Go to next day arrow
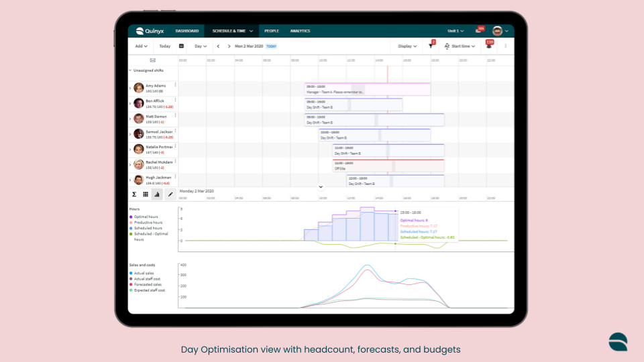 [x=229, y=46]
